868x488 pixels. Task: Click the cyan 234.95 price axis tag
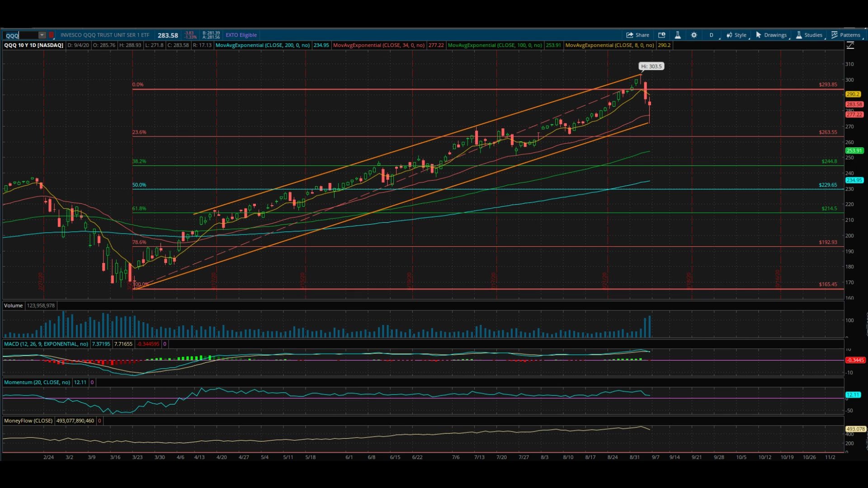click(854, 180)
